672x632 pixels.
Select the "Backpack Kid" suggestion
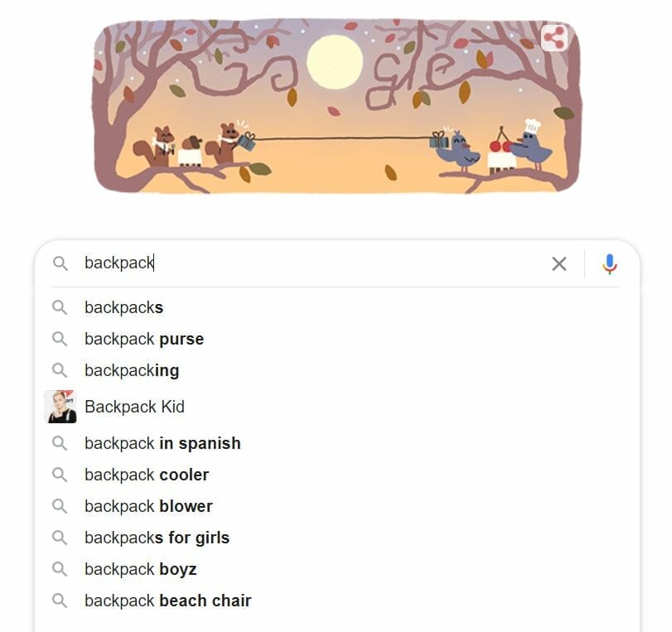pyautogui.click(x=134, y=407)
